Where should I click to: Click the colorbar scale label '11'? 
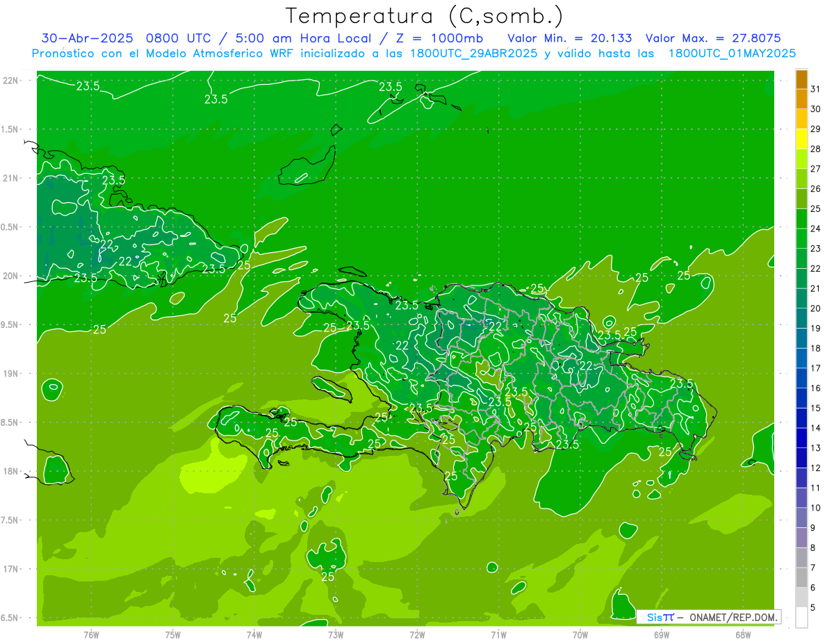816,488
